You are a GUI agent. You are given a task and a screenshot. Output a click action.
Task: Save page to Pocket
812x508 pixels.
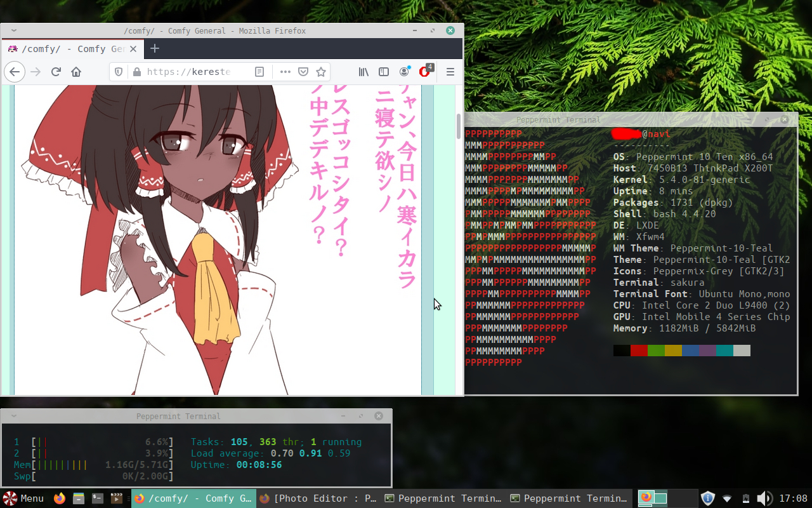tap(303, 72)
